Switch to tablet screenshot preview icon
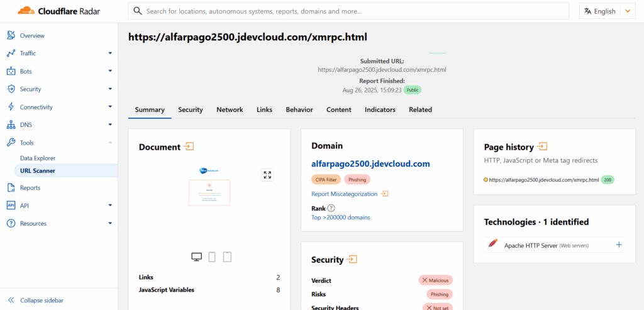Screen dimensions: 644x310 (x=228, y=257)
